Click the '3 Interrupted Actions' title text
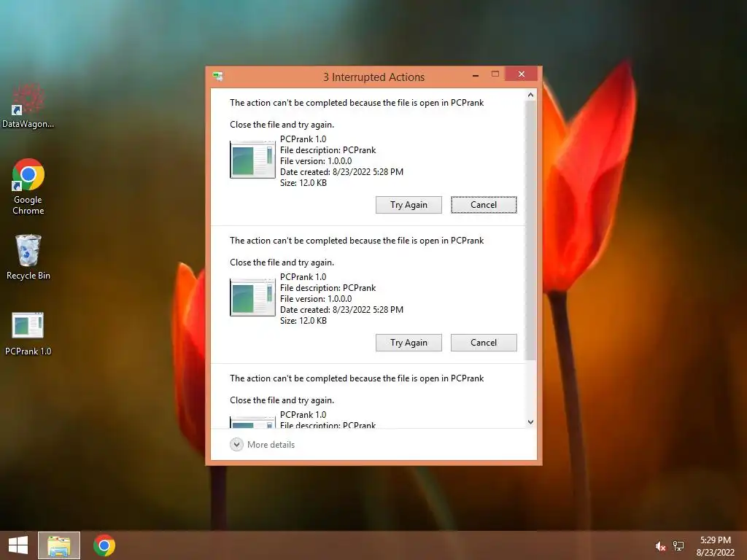Viewport: 747px width, 560px height. pos(374,77)
